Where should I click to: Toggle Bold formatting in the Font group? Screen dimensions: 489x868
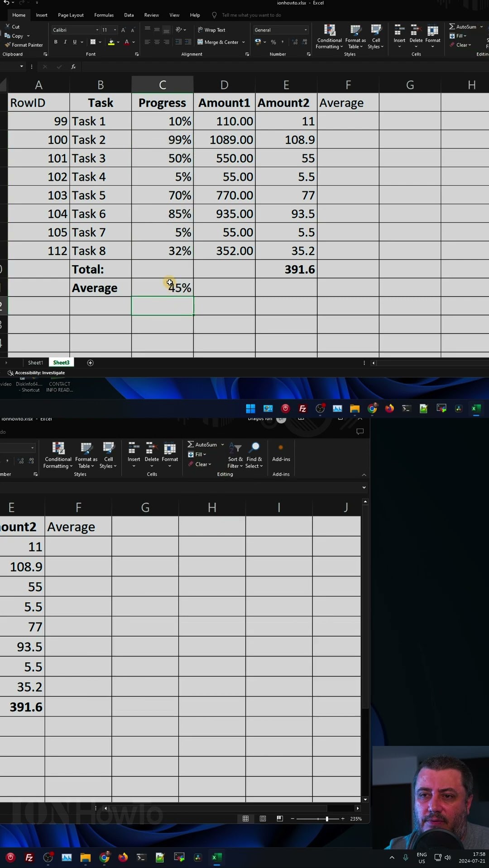56,42
